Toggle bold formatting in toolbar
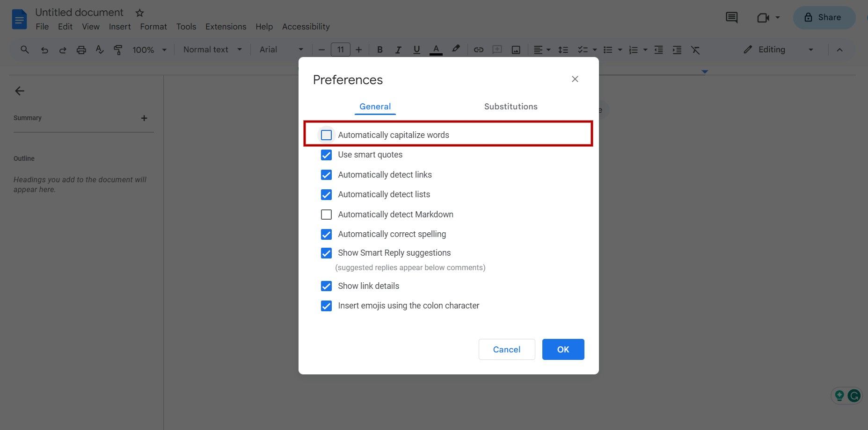868x430 pixels. pos(379,50)
